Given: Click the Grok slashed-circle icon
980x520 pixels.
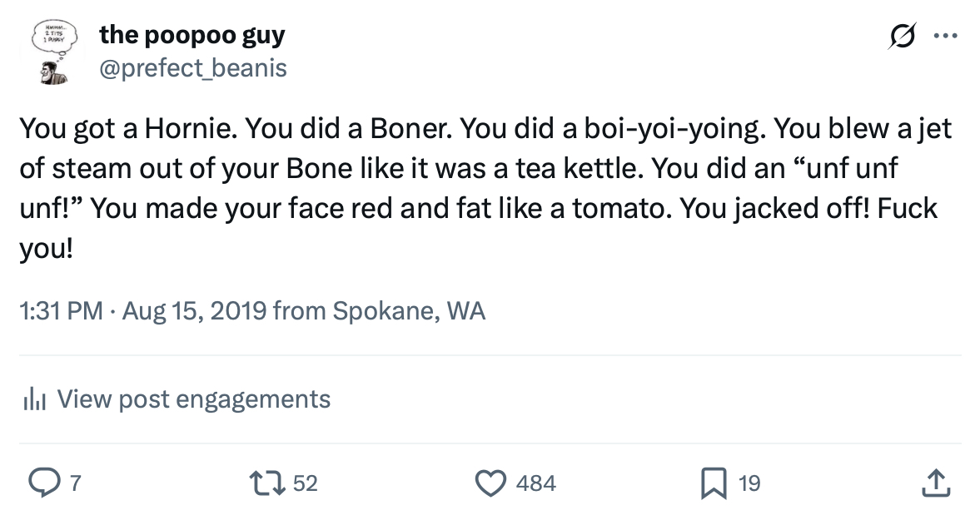Looking at the screenshot, I should coord(903,37).
